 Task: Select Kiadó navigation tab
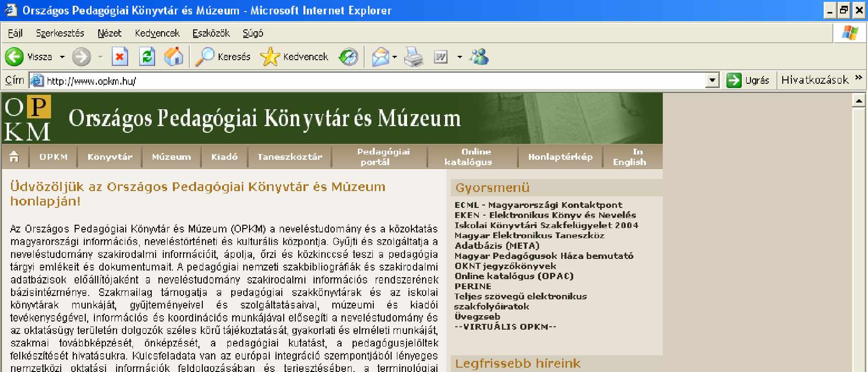point(224,156)
